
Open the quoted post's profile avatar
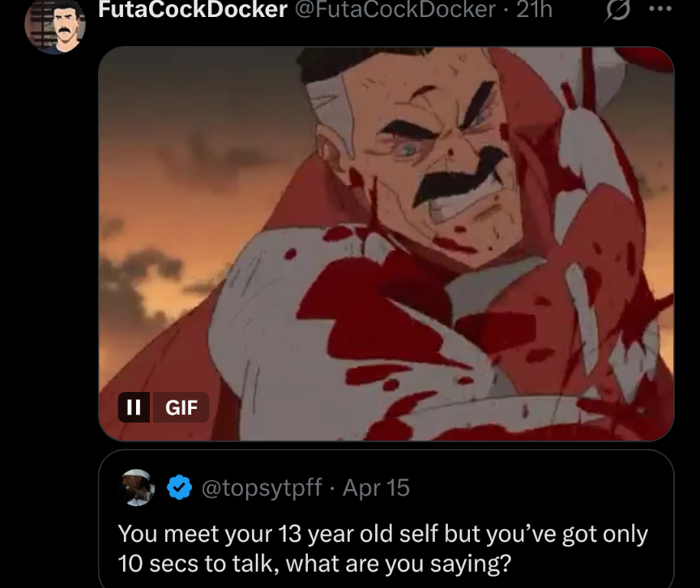click(x=139, y=488)
